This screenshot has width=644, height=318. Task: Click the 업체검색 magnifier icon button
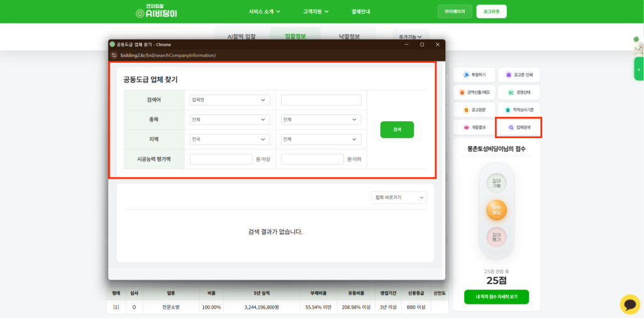pyautogui.click(x=519, y=128)
